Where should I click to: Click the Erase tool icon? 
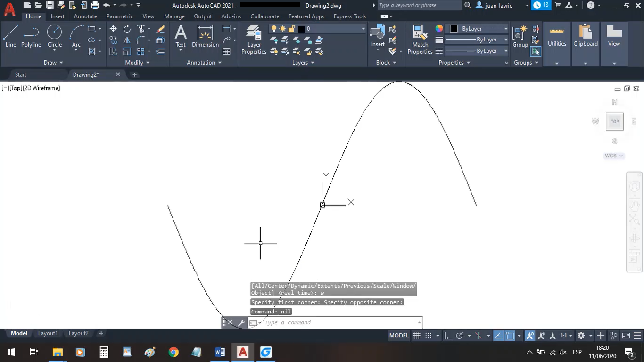(160, 29)
